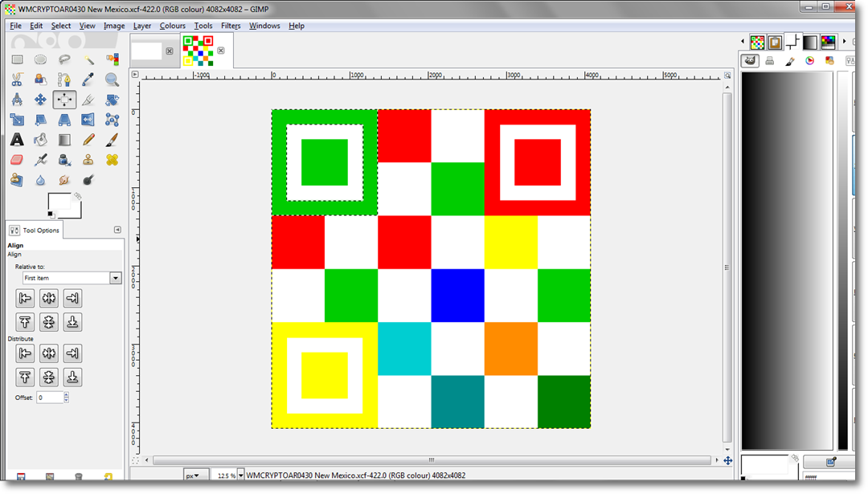
Task: Activate the Crop tool
Action: pyautogui.click(x=88, y=100)
